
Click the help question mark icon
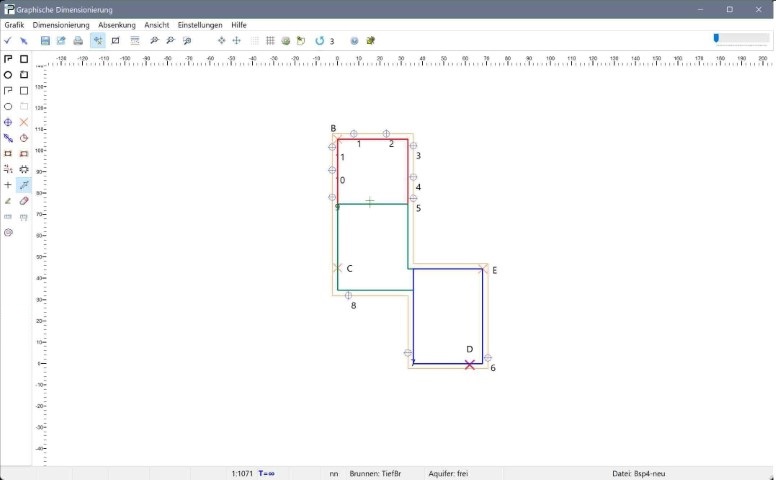tap(354, 41)
